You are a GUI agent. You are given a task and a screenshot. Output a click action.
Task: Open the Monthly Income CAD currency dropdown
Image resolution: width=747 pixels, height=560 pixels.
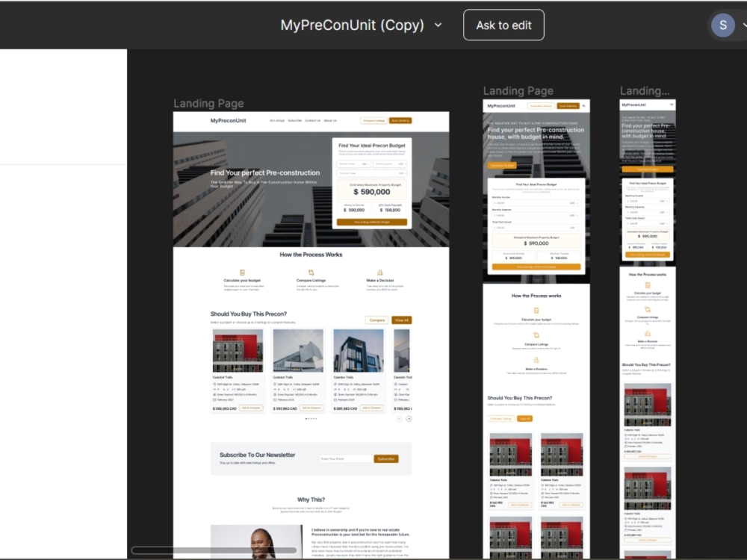click(367, 164)
